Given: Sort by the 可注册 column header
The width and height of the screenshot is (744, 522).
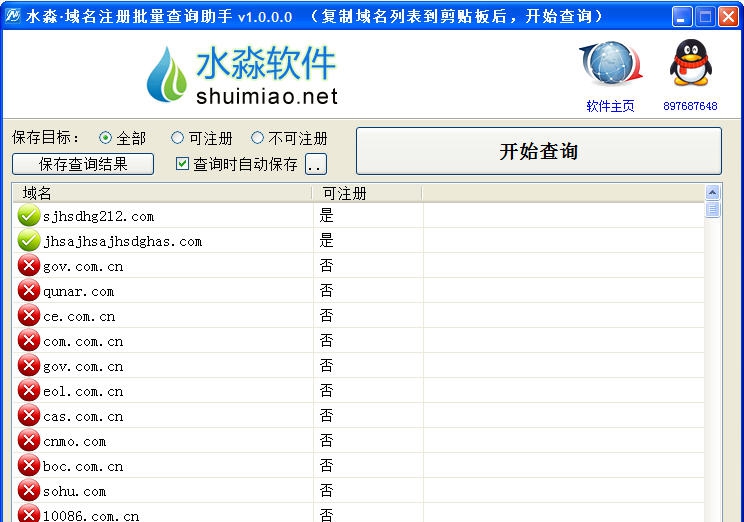Looking at the screenshot, I should coord(367,193).
